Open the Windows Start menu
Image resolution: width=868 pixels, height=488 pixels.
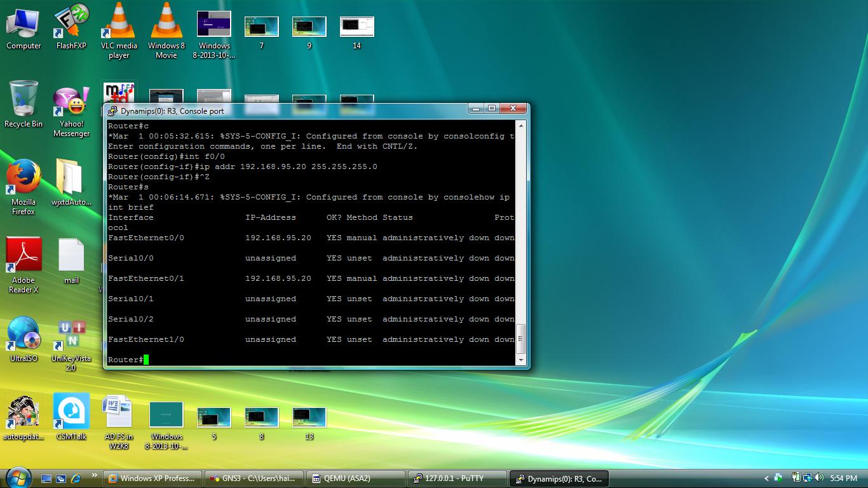click(x=17, y=477)
